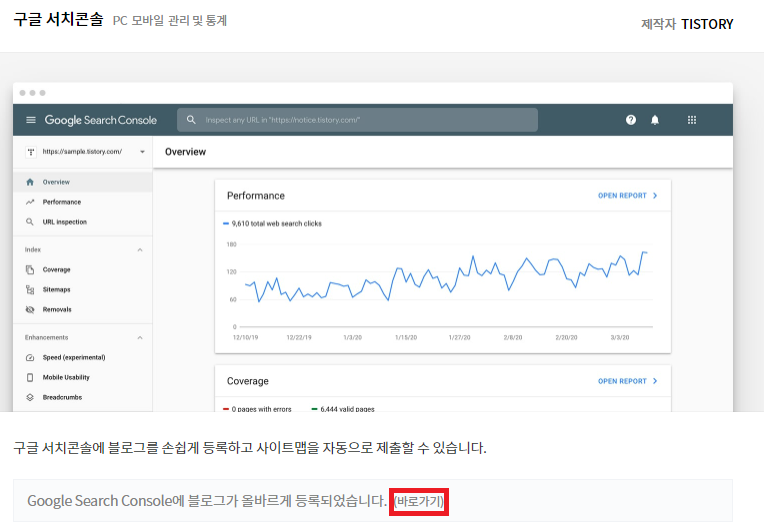Select URL inspection in the sidebar
The height and width of the screenshot is (528, 764).
[83, 222]
